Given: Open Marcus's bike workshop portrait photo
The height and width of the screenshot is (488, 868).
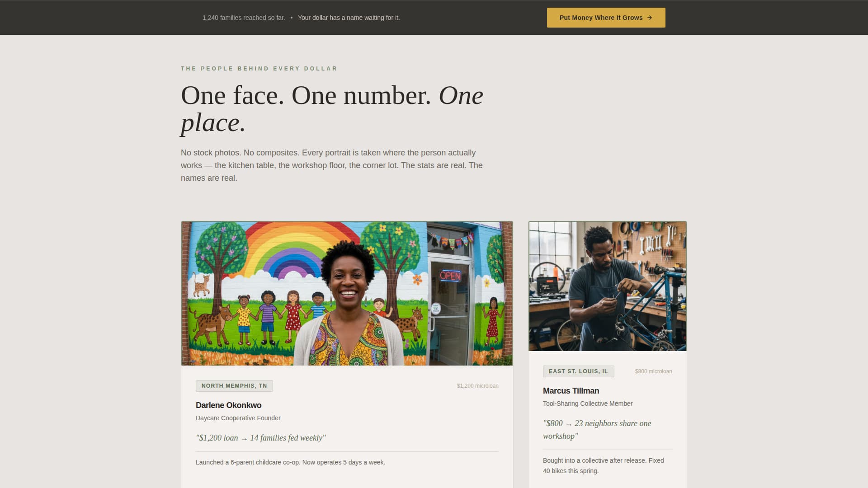Looking at the screenshot, I should 607,286.
